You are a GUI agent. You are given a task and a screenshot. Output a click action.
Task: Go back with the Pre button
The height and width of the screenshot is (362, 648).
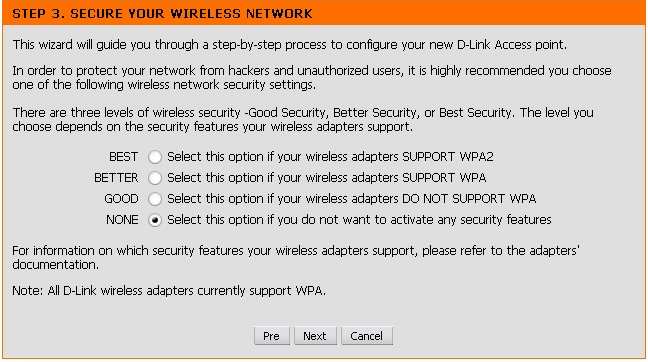(272, 336)
